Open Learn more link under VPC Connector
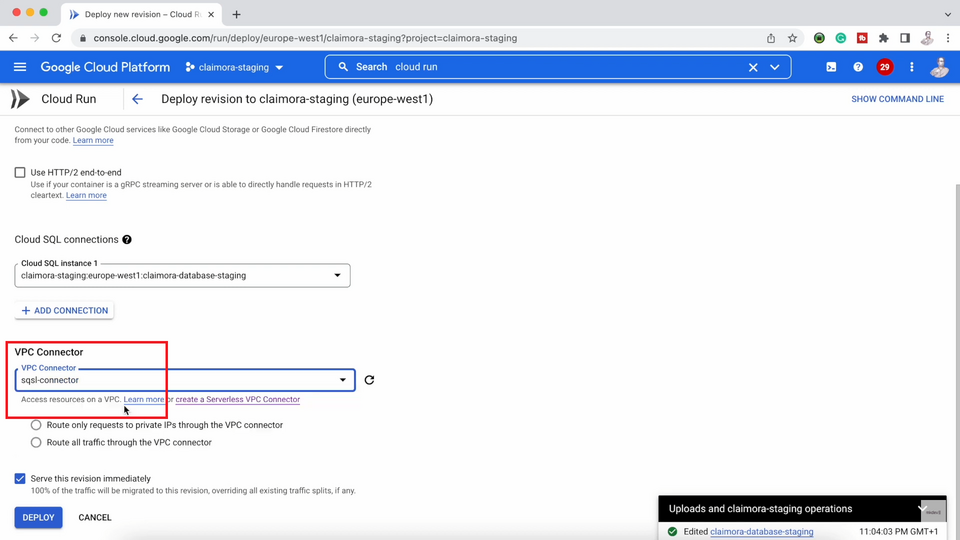The width and height of the screenshot is (960, 540). [x=144, y=399]
